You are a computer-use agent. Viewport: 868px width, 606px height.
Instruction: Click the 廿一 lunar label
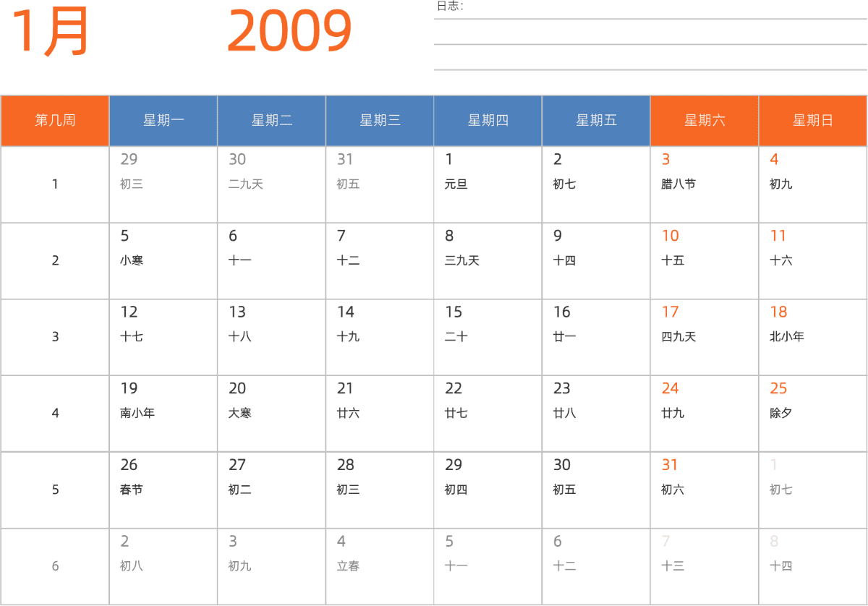565,337
